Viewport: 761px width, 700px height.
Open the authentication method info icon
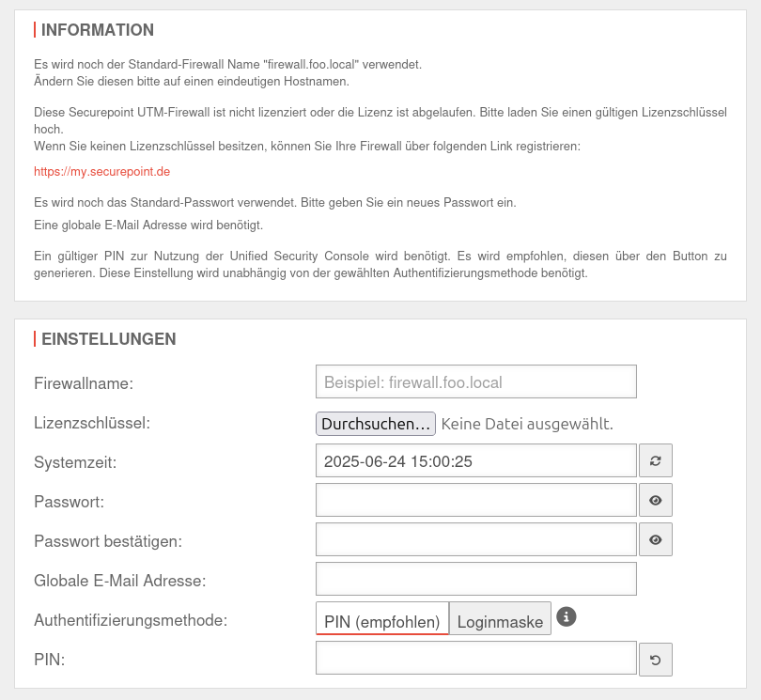pos(566,617)
